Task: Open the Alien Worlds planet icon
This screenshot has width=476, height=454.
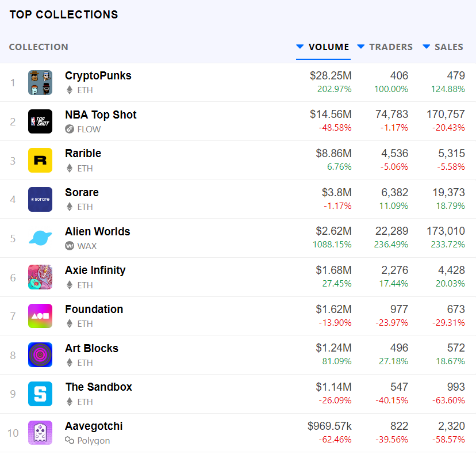Action: coord(40,238)
